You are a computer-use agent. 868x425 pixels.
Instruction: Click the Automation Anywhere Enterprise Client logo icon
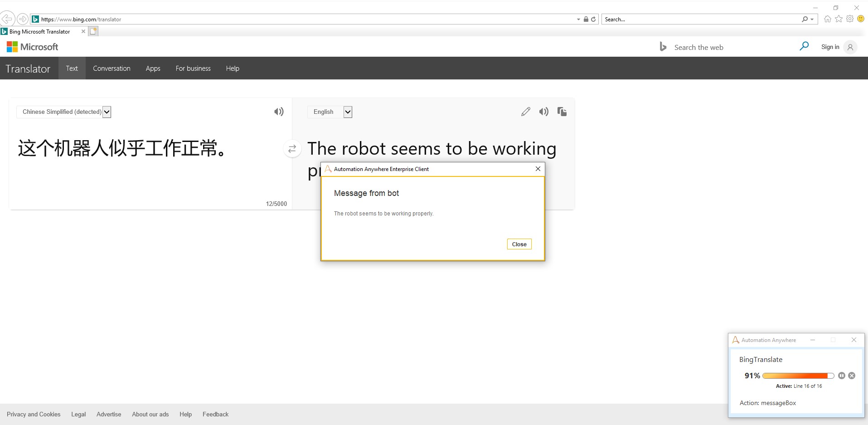[x=328, y=169]
